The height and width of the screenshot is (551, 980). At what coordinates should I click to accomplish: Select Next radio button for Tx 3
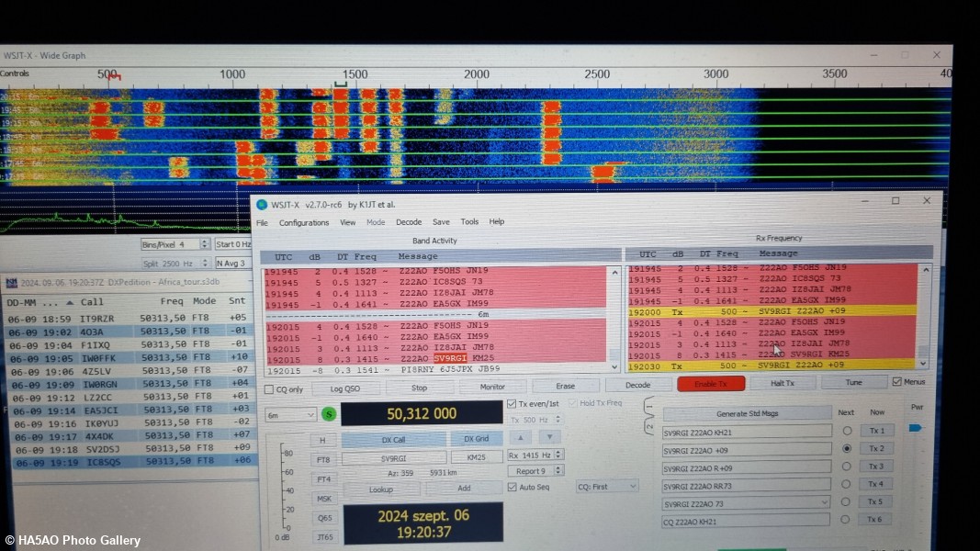[x=846, y=467]
